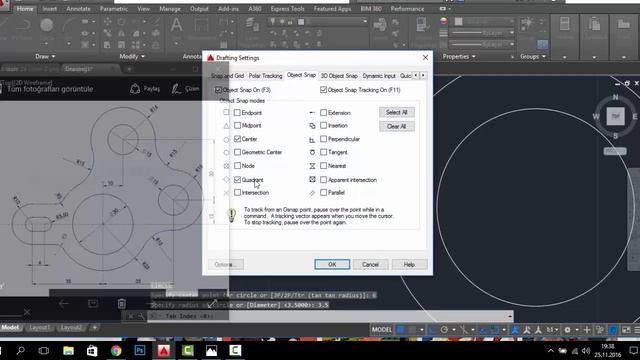Enable the Nearest snap checkbox
The width and height of the screenshot is (640, 360).
[x=323, y=166]
